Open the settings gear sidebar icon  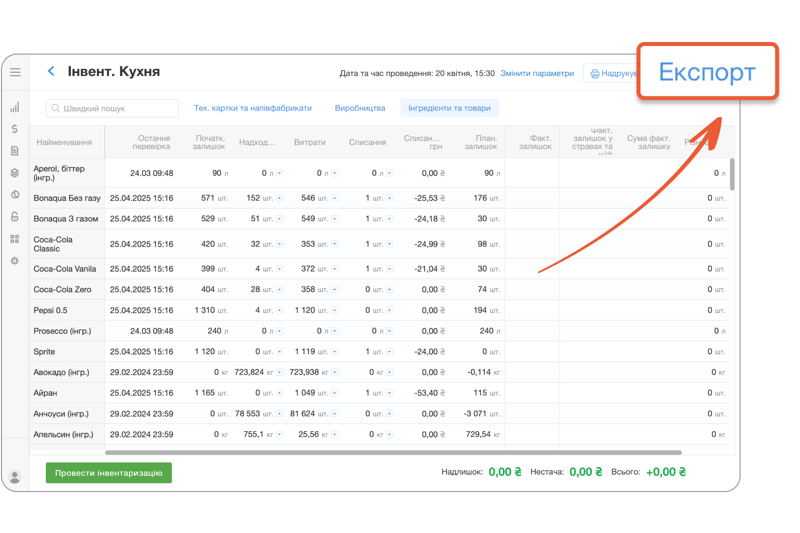click(15, 261)
